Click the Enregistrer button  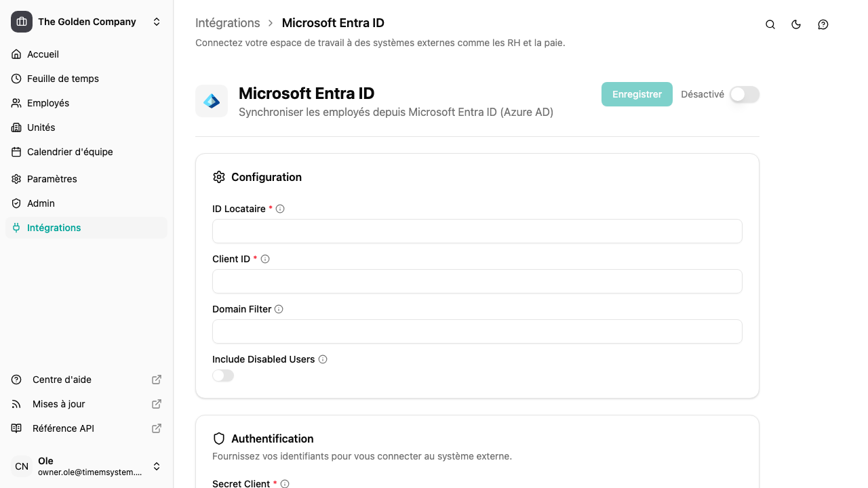pyautogui.click(x=636, y=94)
